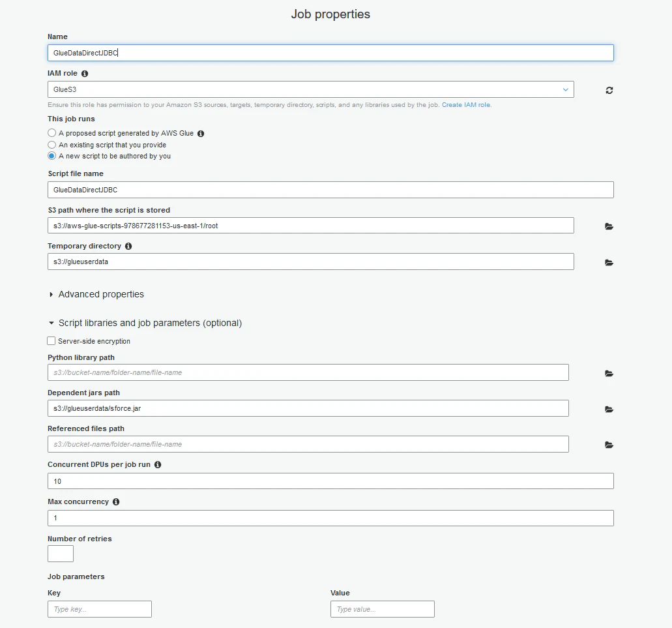Open the IAM role dropdown showing GlueS3
Image resolution: width=672 pixels, height=628 pixels.
tap(311, 89)
